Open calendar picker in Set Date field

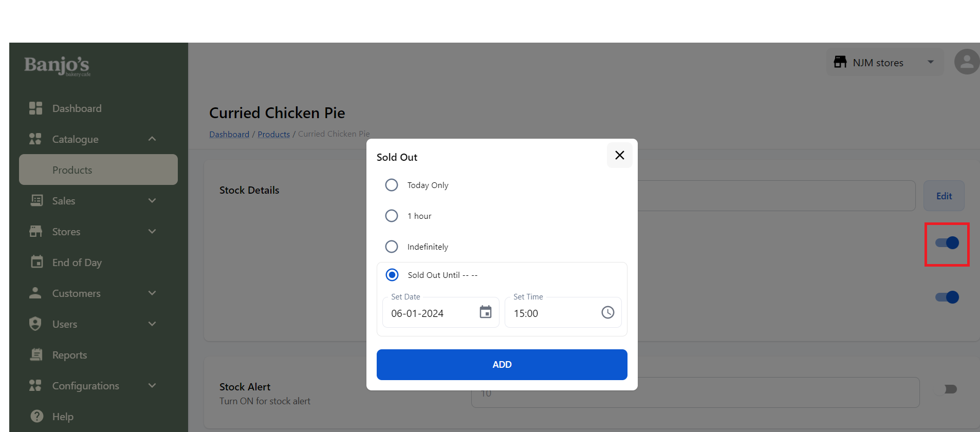(x=486, y=312)
